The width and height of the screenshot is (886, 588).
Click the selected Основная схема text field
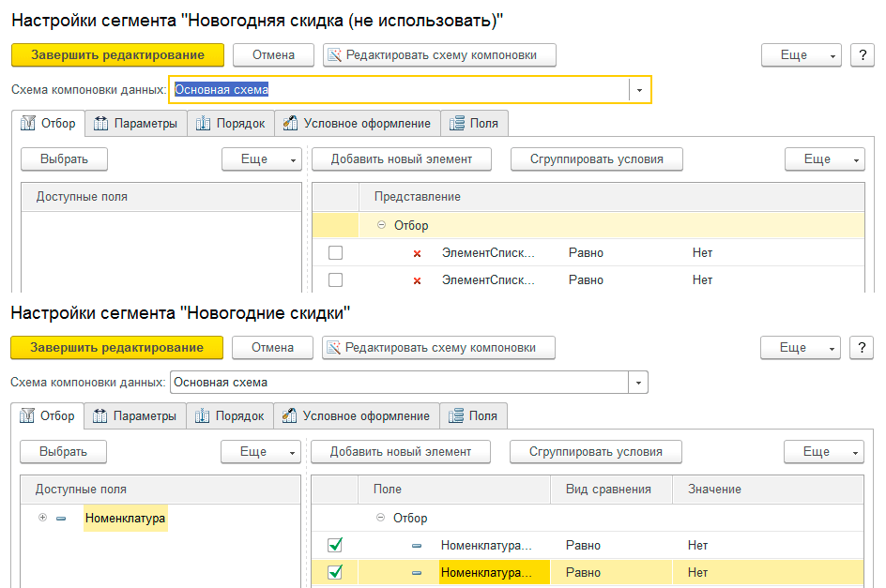click(x=399, y=90)
